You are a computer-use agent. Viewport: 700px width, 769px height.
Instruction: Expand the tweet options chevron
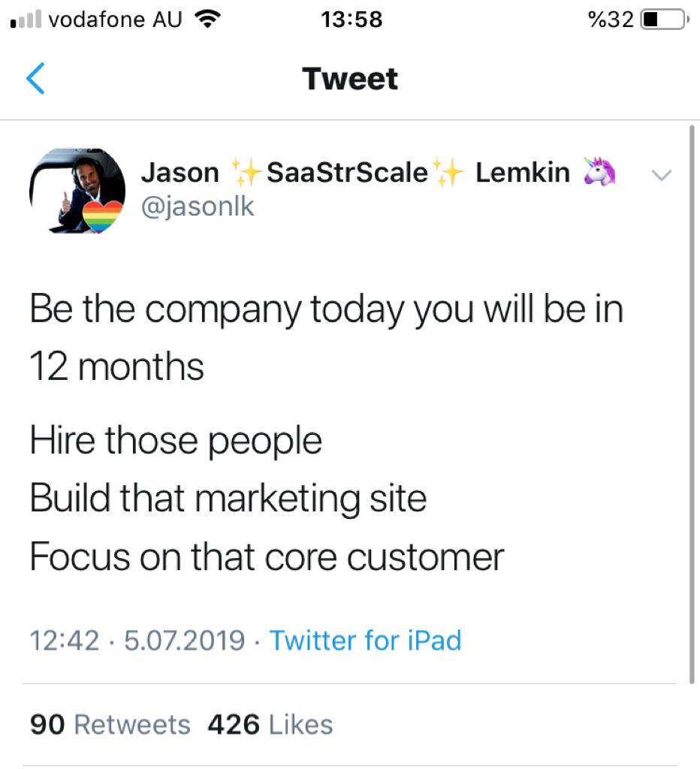click(x=660, y=175)
